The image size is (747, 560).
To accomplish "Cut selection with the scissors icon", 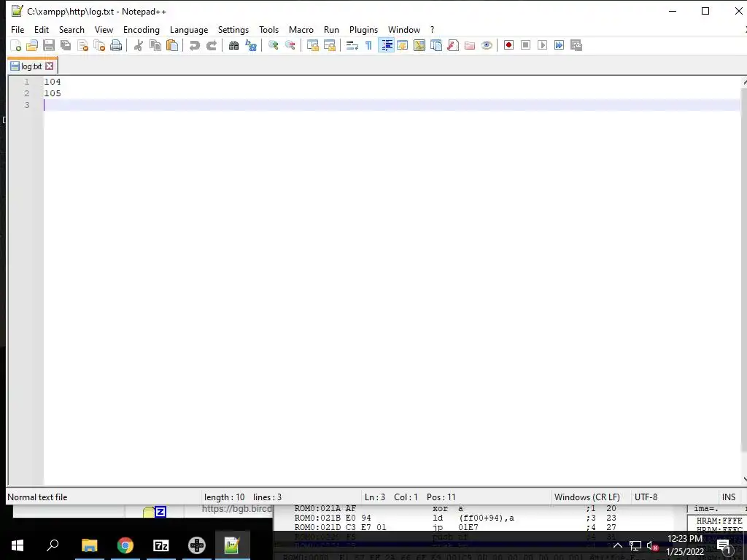I will click(x=139, y=45).
